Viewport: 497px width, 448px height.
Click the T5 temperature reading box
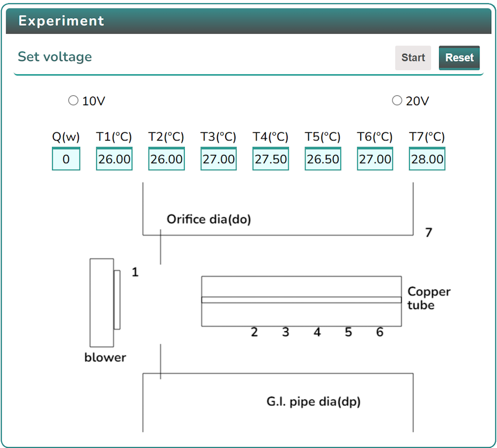coord(323,159)
